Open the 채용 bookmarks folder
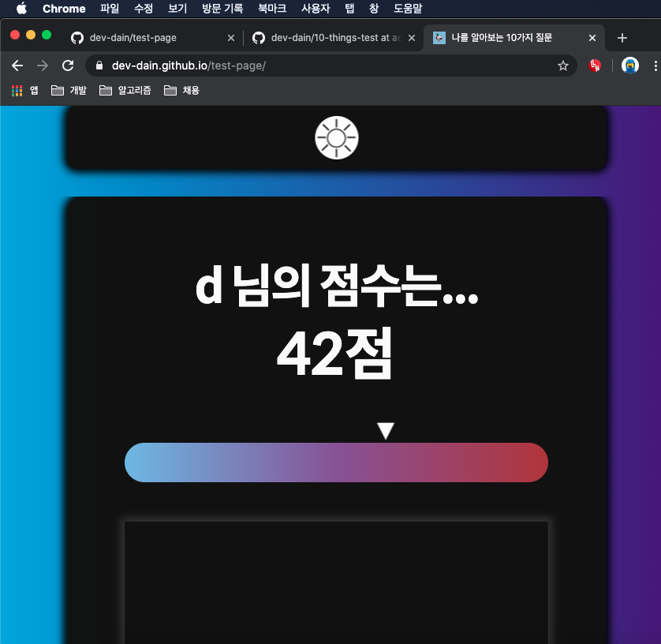This screenshot has height=644, width=661. [181, 90]
